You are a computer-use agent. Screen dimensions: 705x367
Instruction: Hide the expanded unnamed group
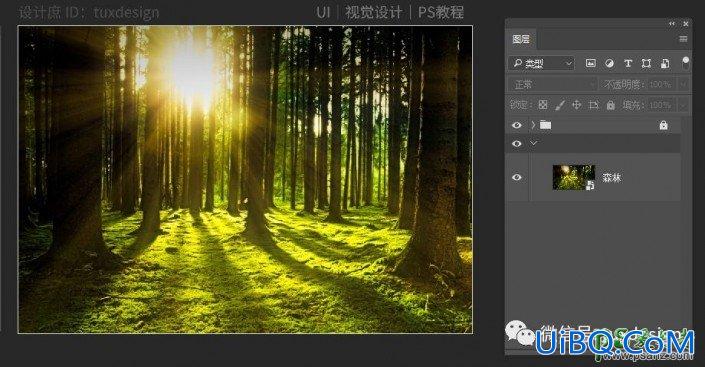tap(517, 143)
